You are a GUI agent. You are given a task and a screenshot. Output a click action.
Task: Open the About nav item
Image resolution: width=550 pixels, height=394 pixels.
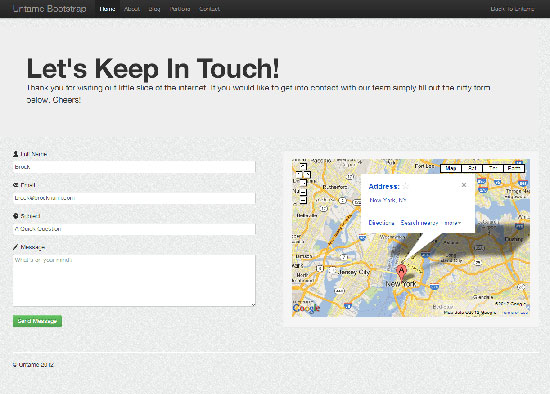[x=132, y=9]
